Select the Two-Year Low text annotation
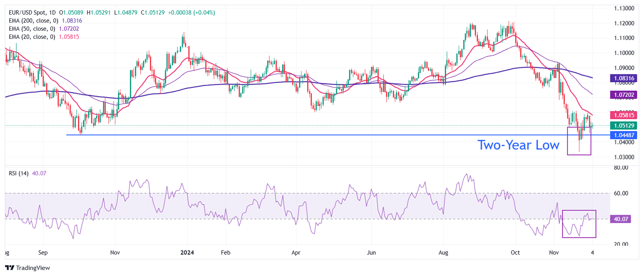Screen dimensions: 644x276 518,146
